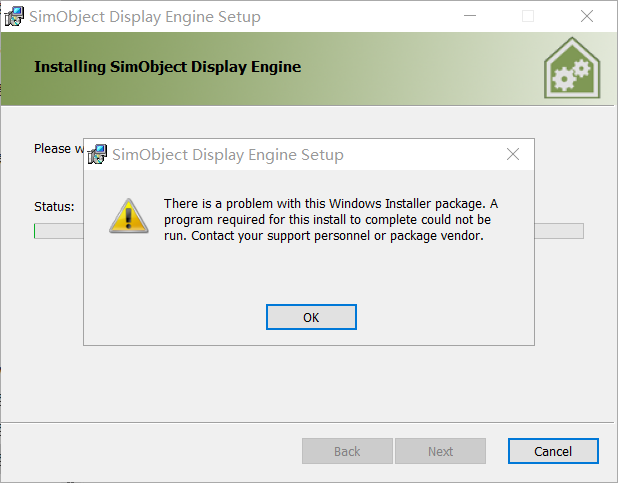
Task: Click the error dialog's title text
Action: pos(228,155)
